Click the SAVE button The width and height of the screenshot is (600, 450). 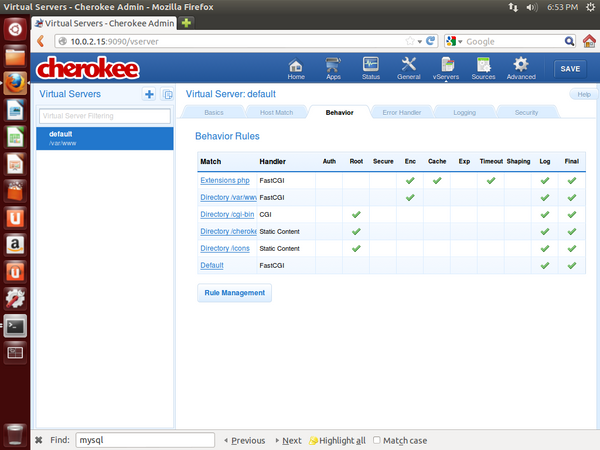pyautogui.click(x=570, y=69)
